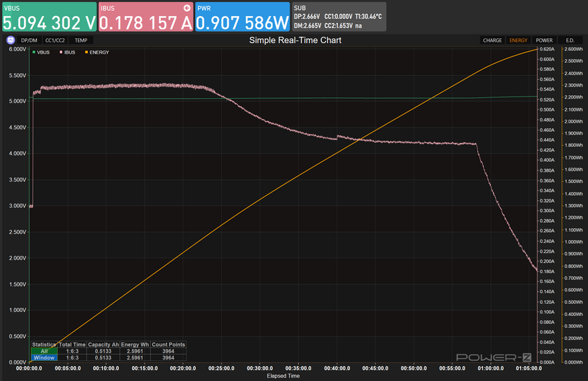Click the 00:30:00.0 time axis tick
This screenshot has height=381, width=588.
point(260,368)
